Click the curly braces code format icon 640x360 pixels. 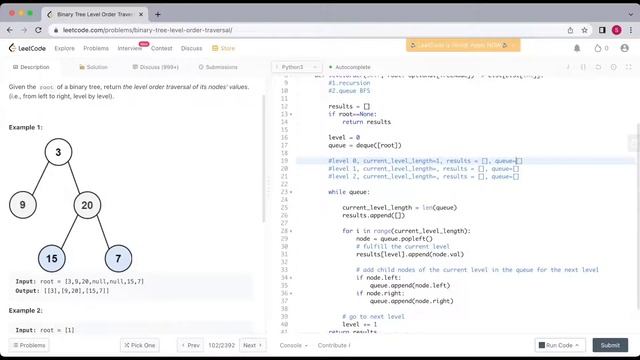click(583, 67)
